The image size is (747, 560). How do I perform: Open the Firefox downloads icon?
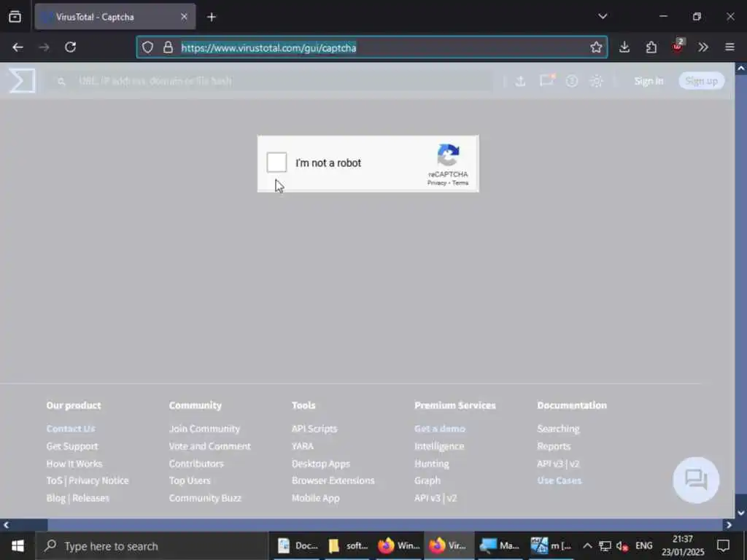click(624, 47)
